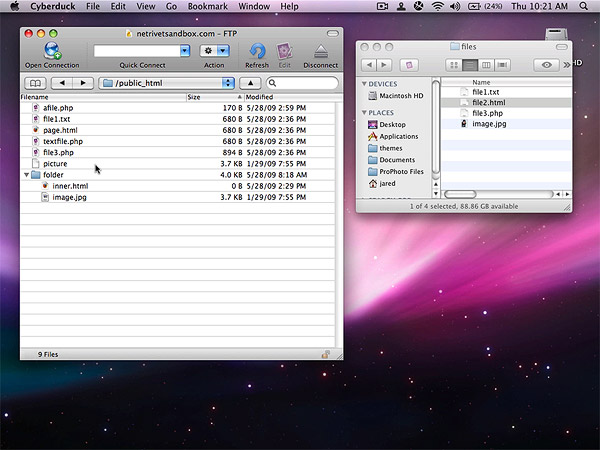This screenshot has height=450, width=600.
Task: Open the View menu
Action: tap(146, 6)
